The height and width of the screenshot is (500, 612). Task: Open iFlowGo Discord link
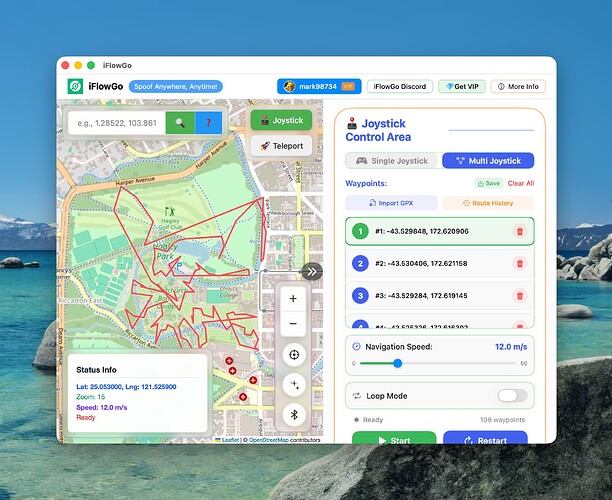pyautogui.click(x=400, y=86)
